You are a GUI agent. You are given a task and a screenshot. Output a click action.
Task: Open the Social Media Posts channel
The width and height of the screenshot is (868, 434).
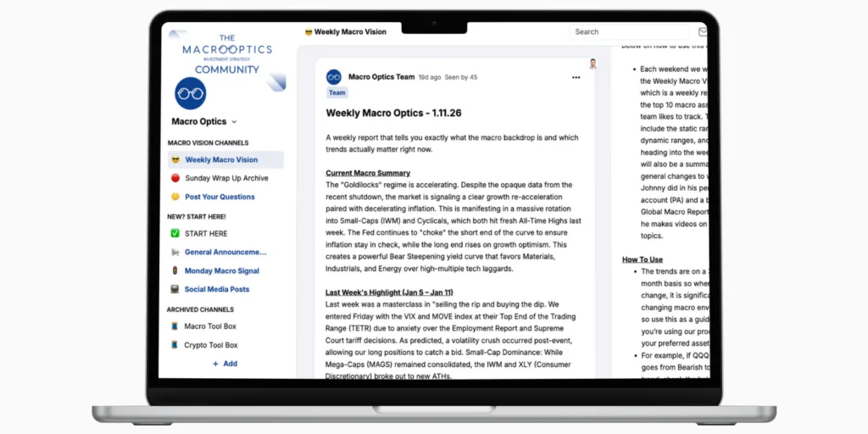point(217,289)
